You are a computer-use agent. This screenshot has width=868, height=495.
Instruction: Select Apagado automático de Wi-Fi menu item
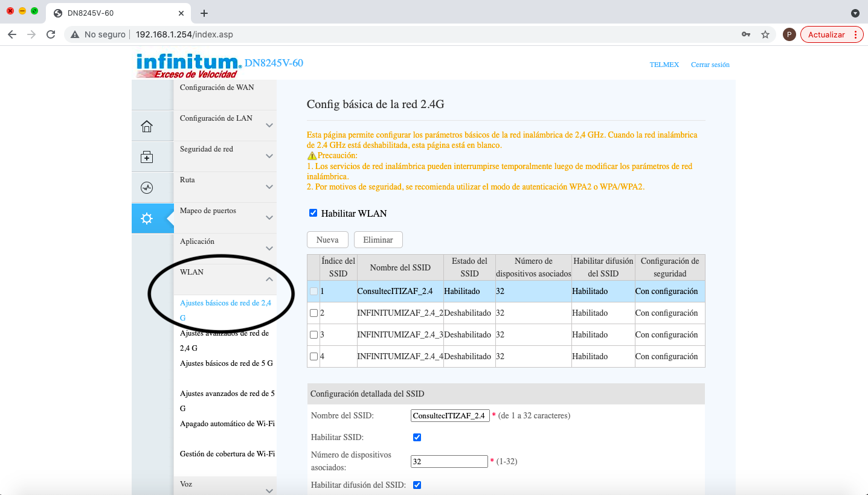pyautogui.click(x=227, y=424)
